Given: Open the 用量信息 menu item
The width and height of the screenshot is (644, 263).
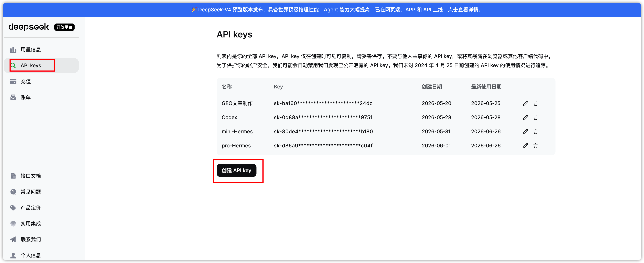Looking at the screenshot, I should [x=41, y=49].
